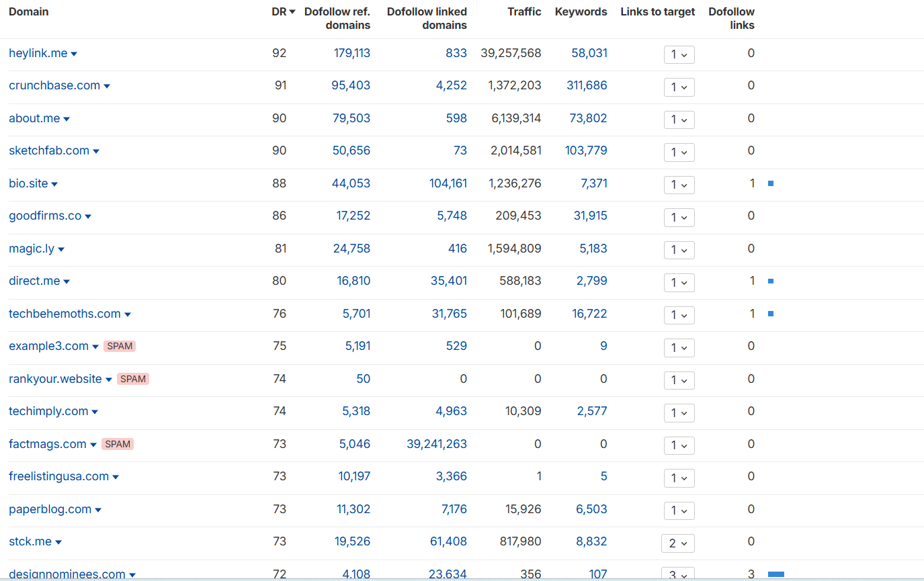
Task: Open the heylink.me domain dropdown arrow
Action: tap(74, 54)
